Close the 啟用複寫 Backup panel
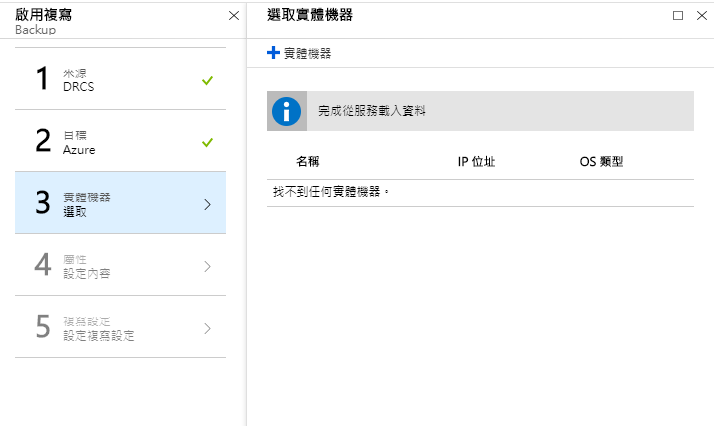Viewport: 714px width, 426px height. pyautogui.click(x=234, y=16)
